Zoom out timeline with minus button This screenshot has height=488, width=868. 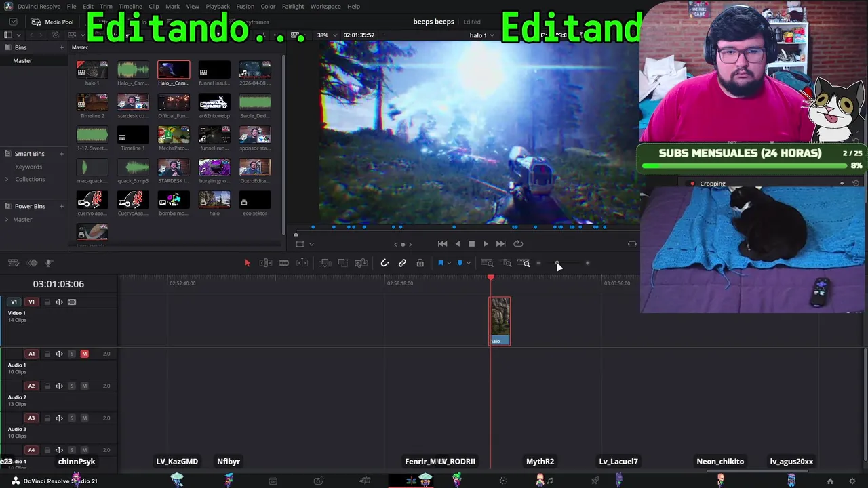(x=538, y=263)
